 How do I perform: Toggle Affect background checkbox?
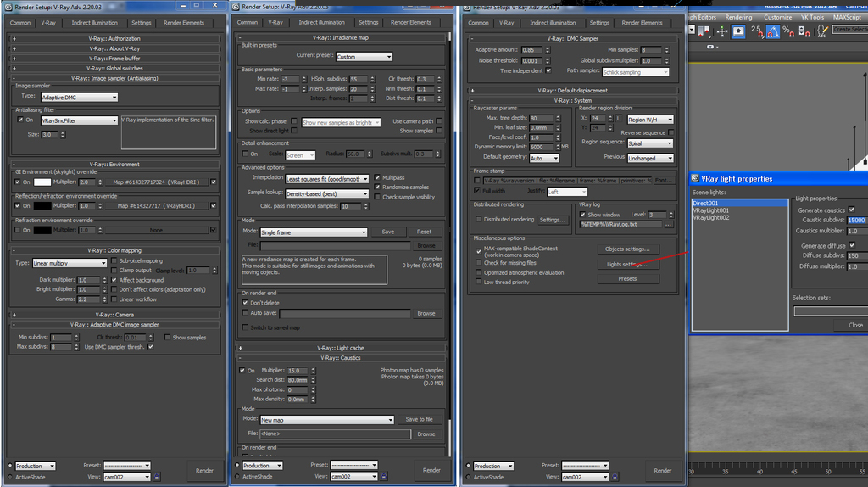[114, 280]
